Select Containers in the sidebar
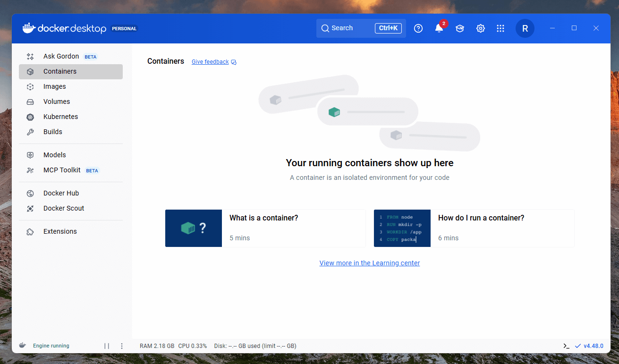 tap(71, 71)
